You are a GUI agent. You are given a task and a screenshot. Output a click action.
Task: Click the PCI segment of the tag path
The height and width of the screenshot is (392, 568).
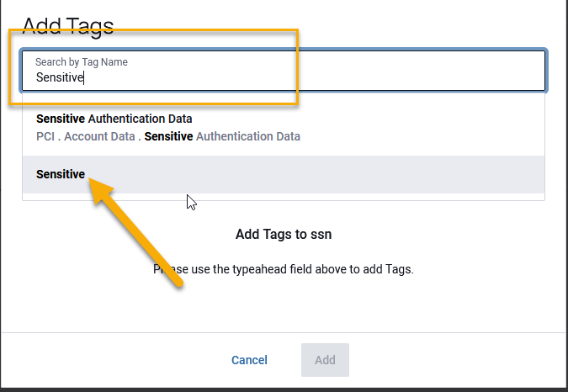tap(45, 136)
